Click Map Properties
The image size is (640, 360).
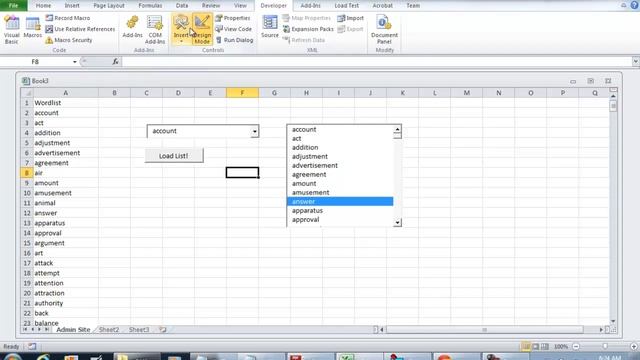pos(307,18)
